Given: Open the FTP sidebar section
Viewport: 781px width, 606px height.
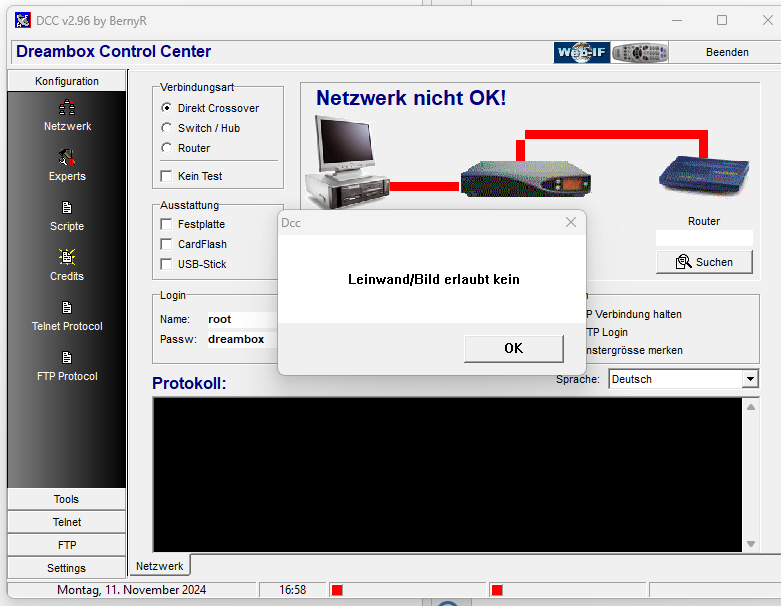Looking at the screenshot, I should (x=67, y=545).
